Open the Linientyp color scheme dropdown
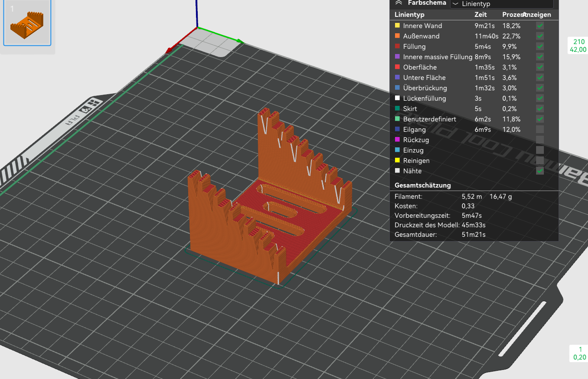This screenshot has width=588, height=379. pyautogui.click(x=502, y=3)
